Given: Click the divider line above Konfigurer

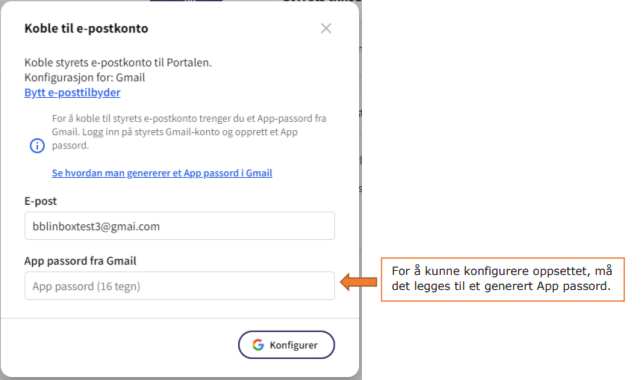Looking at the screenshot, I should pyautogui.click(x=179, y=318).
